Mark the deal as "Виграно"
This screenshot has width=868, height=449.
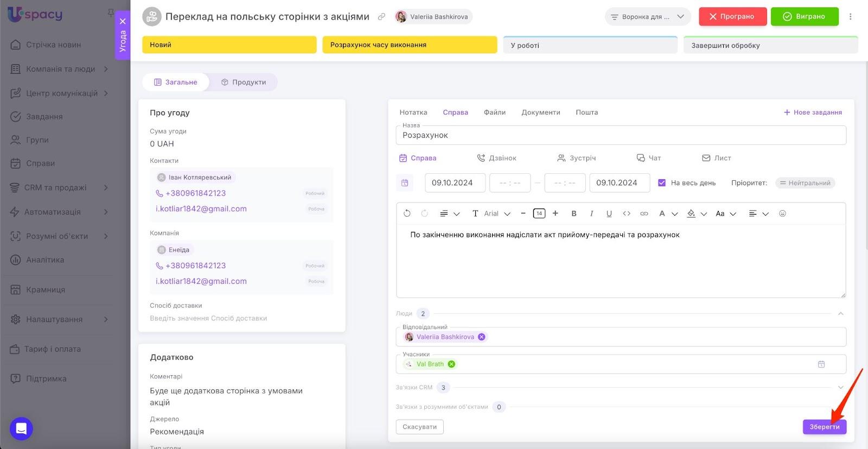click(x=804, y=17)
